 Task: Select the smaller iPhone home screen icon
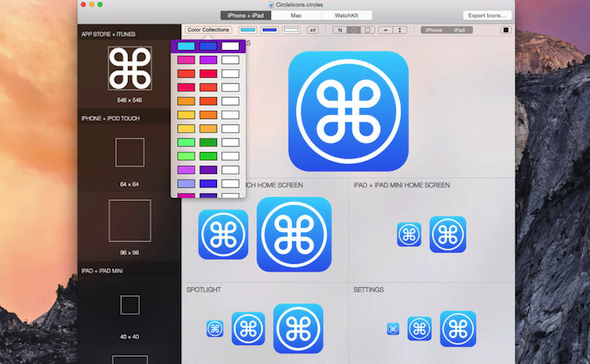pos(223,234)
